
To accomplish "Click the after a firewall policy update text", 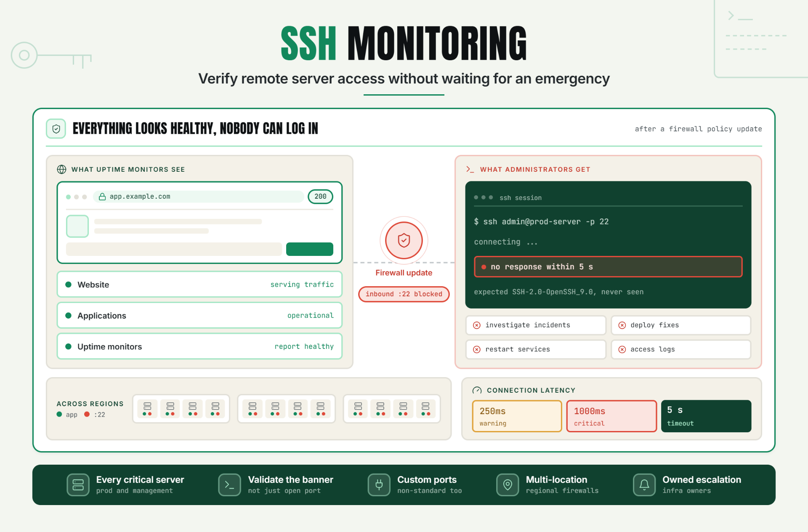I will pyautogui.click(x=698, y=129).
